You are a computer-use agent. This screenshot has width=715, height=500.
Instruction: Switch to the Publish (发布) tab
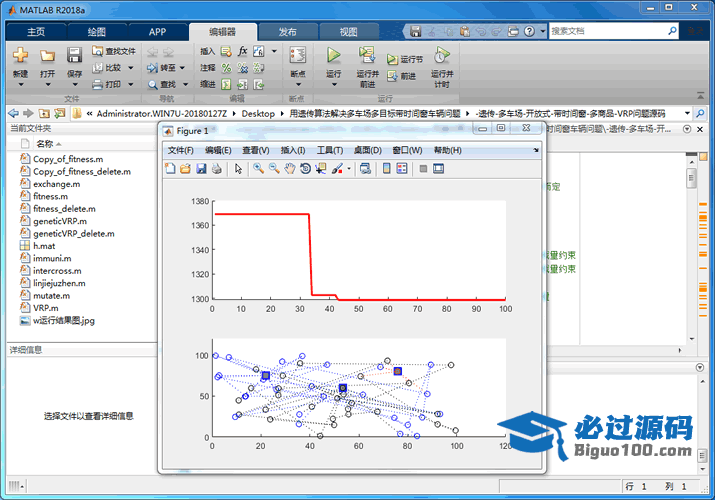(x=288, y=32)
